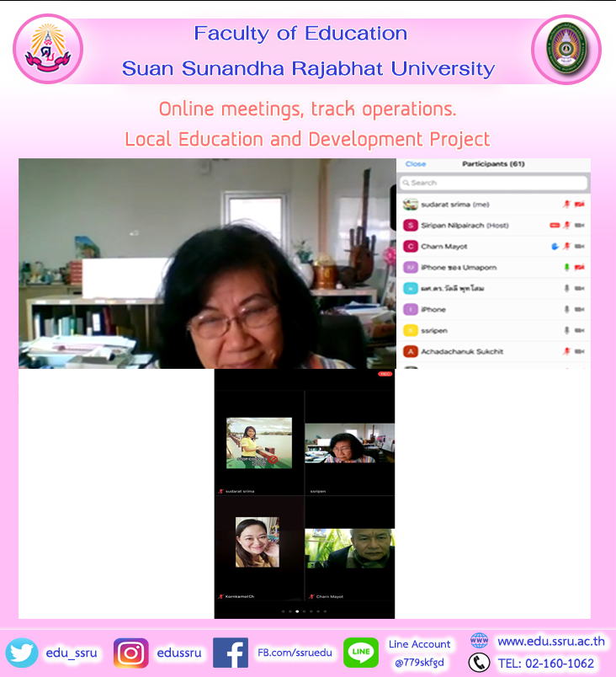Screen dimensions: 616x677
Task: Click the Facebook logo icon
Action: 231,653
